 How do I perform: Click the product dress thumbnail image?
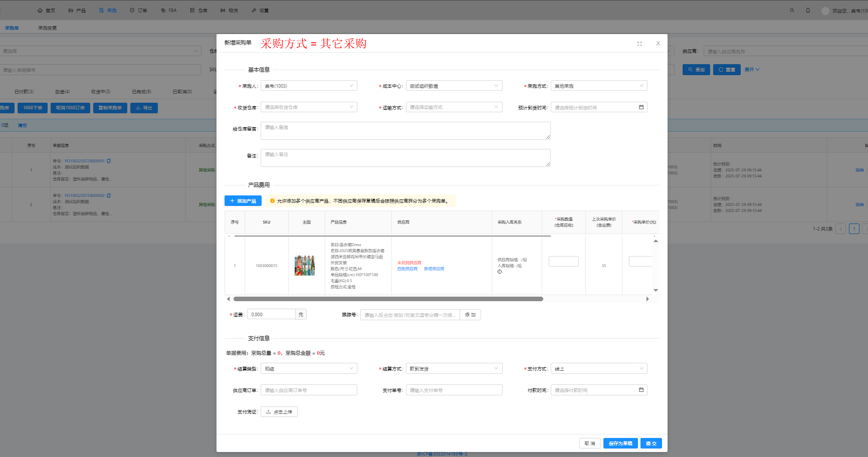tap(305, 266)
